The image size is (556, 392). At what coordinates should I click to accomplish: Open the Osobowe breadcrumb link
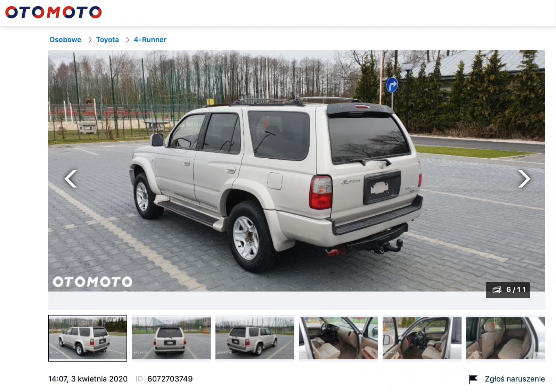[x=65, y=40]
